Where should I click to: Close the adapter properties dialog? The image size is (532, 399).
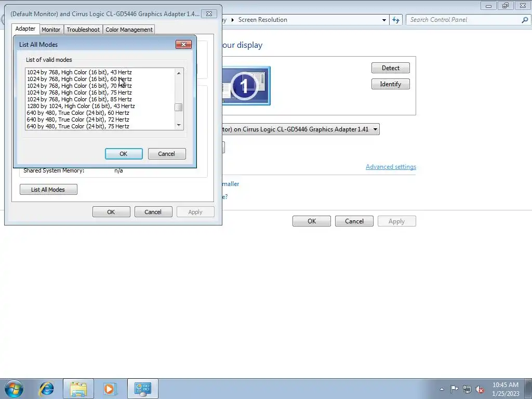(209, 14)
